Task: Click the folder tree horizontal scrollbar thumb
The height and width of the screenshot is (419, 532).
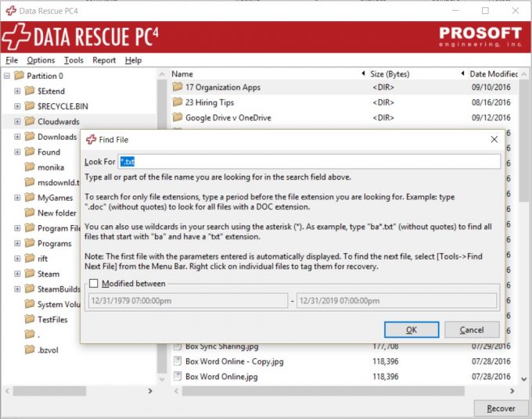Action: click(x=49, y=391)
